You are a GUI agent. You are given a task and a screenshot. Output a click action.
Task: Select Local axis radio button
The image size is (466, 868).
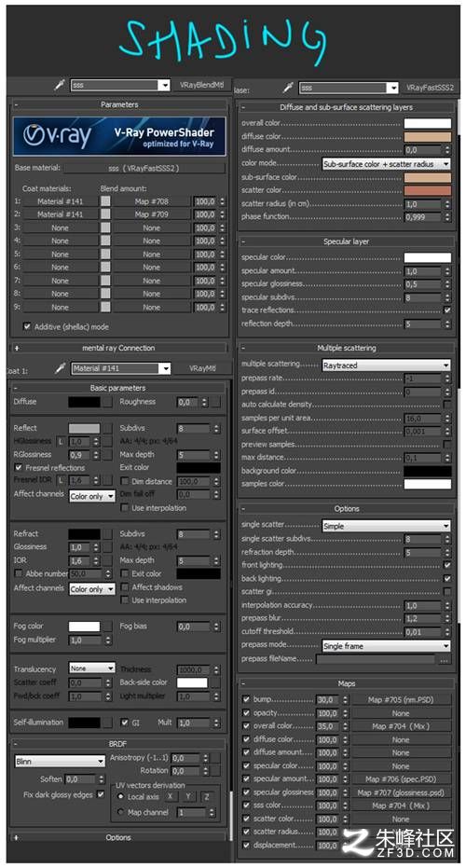(x=120, y=796)
